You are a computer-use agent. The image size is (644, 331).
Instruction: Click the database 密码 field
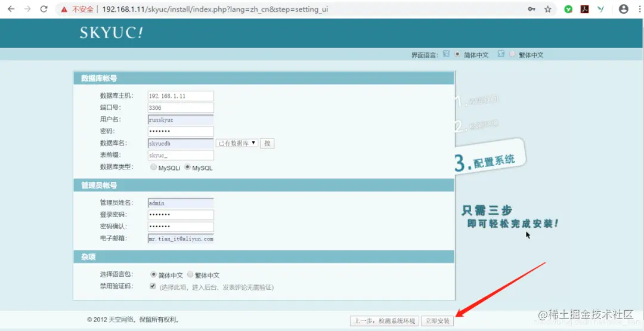181,131
